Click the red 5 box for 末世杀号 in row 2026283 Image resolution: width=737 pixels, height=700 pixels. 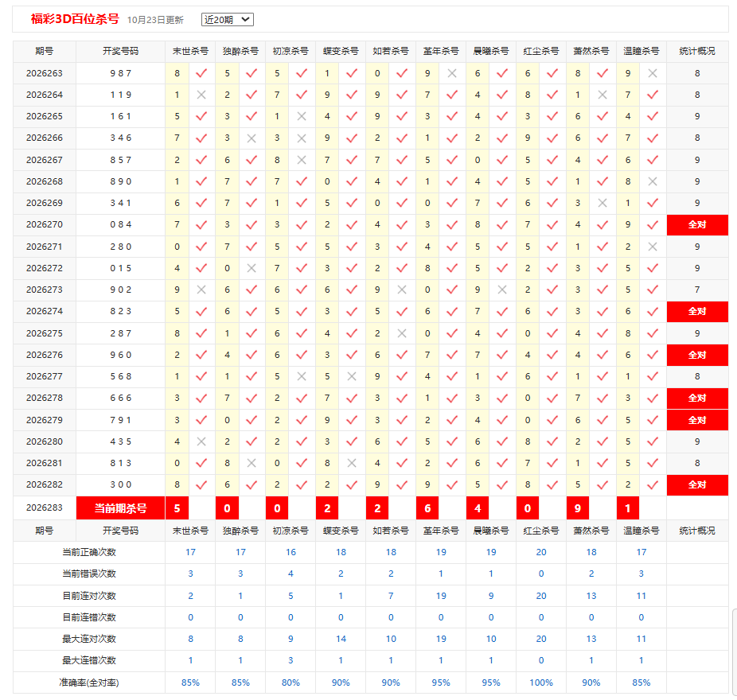coord(177,508)
